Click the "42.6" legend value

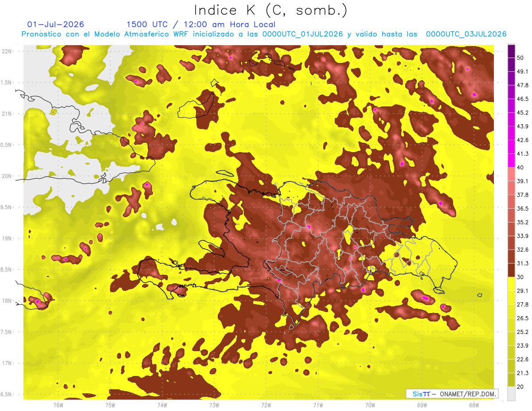coord(522,140)
